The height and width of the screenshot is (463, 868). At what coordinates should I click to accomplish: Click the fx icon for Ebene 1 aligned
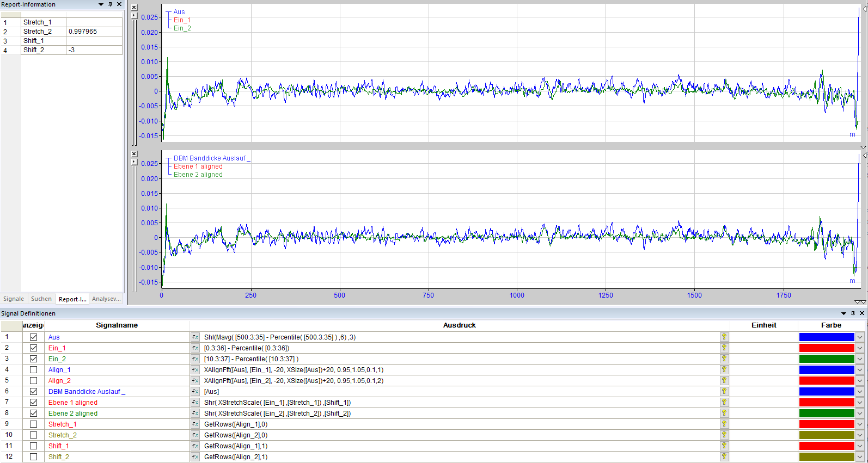tap(195, 403)
